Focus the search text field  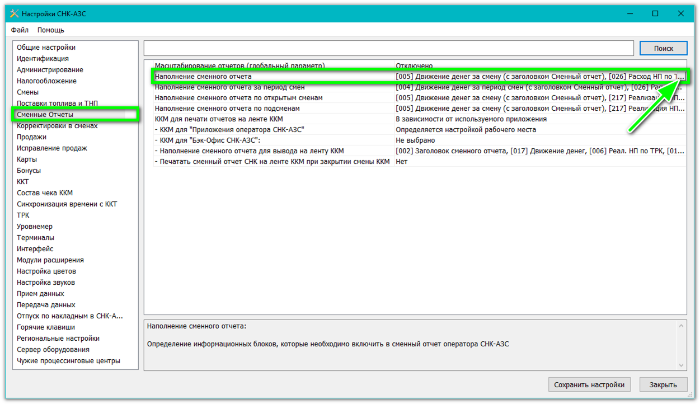[x=388, y=48]
